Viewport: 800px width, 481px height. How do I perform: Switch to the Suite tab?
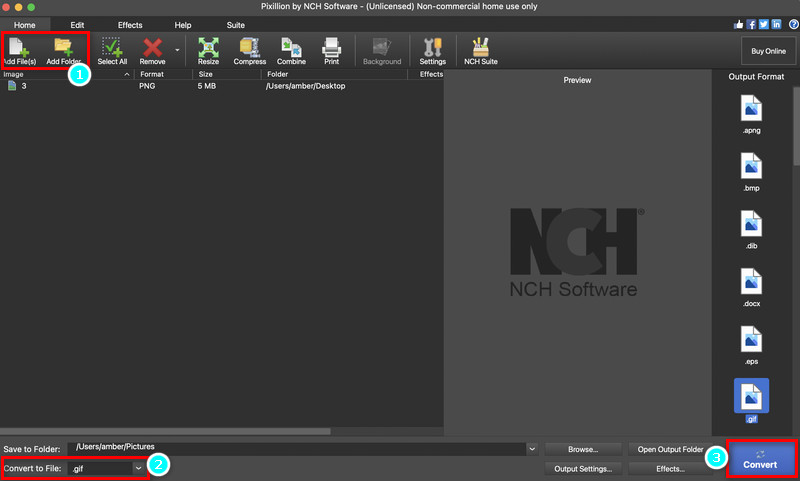[x=236, y=24]
